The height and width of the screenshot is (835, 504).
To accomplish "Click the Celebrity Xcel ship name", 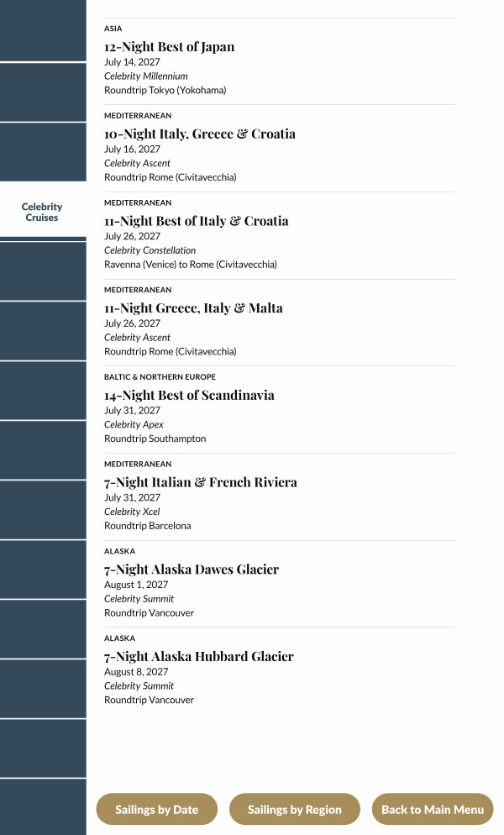I will click(x=132, y=512).
